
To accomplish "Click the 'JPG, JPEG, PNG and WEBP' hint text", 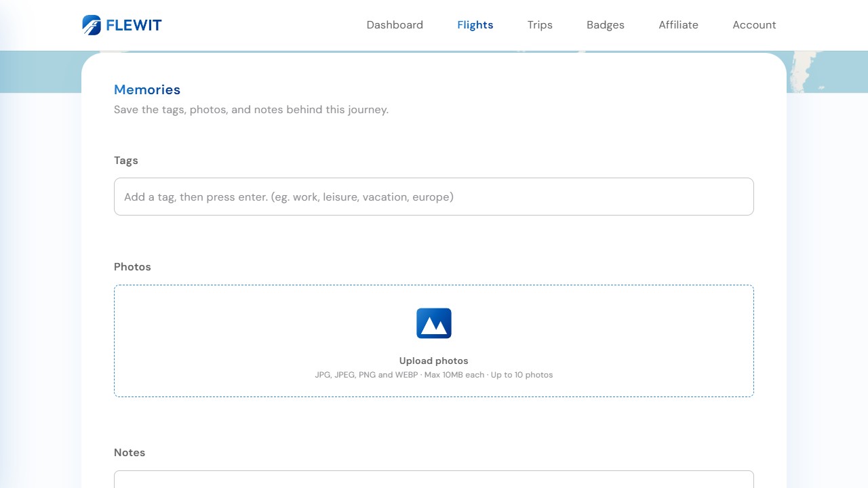I will (434, 375).
